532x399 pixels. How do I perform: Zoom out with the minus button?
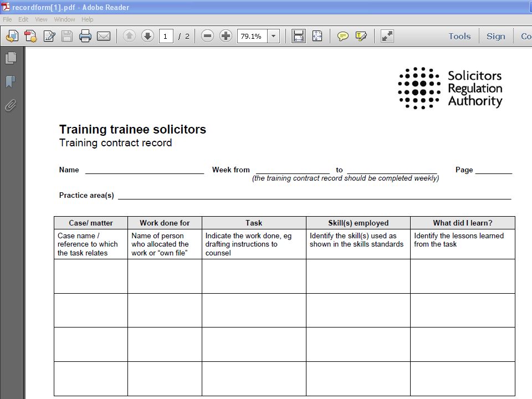point(207,36)
